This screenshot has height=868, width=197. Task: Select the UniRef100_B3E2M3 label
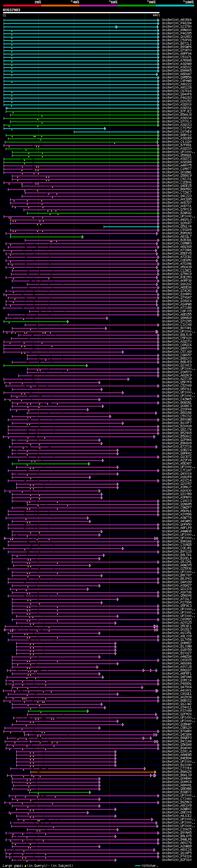click(x=177, y=277)
